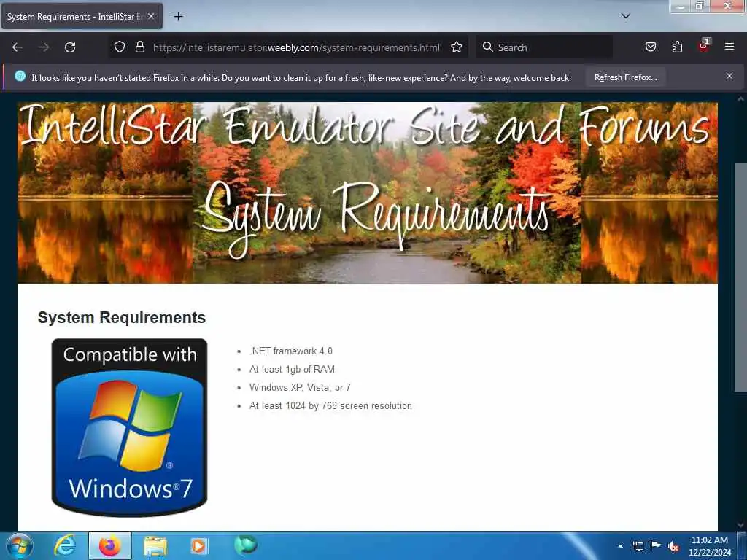Click the info icon in notification bar
This screenshot has width=747, height=560.
tap(20, 76)
